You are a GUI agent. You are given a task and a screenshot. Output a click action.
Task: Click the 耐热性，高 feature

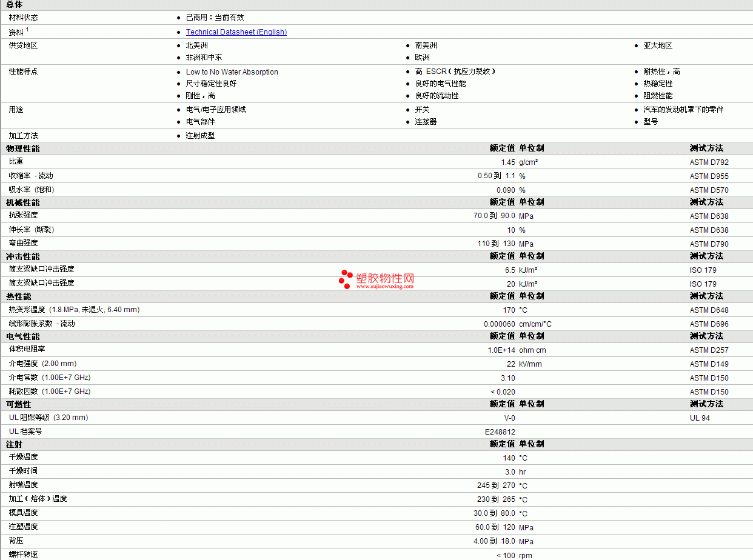click(x=661, y=72)
